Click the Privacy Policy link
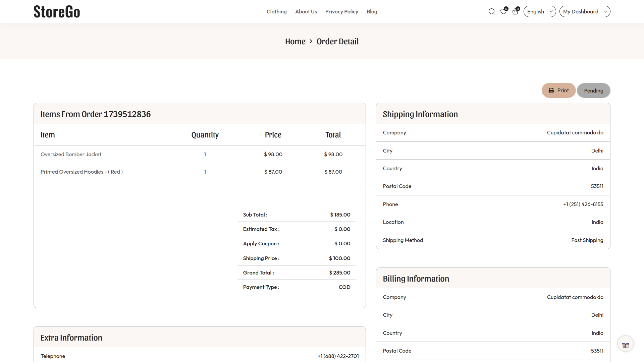The height and width of the screenshot is (362, 644). pyautogui.click(x=341, y=11)
